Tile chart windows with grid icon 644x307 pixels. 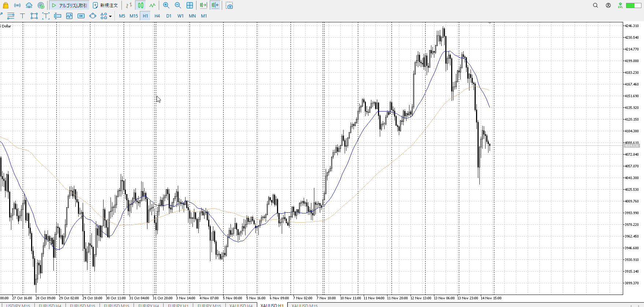click(190, 5)
